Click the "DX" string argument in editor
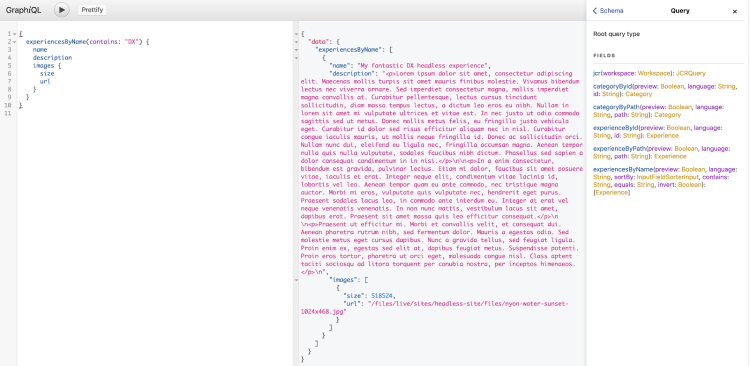 132,42
